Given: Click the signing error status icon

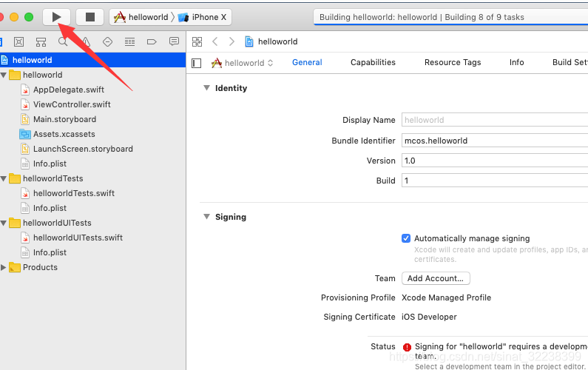Looking at the screenshot, I should click(407, 347).
